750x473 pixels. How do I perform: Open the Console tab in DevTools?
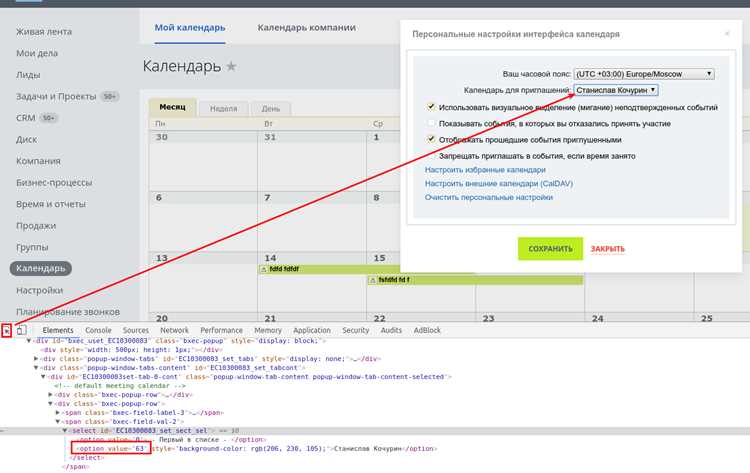click(x=98, y=330)
